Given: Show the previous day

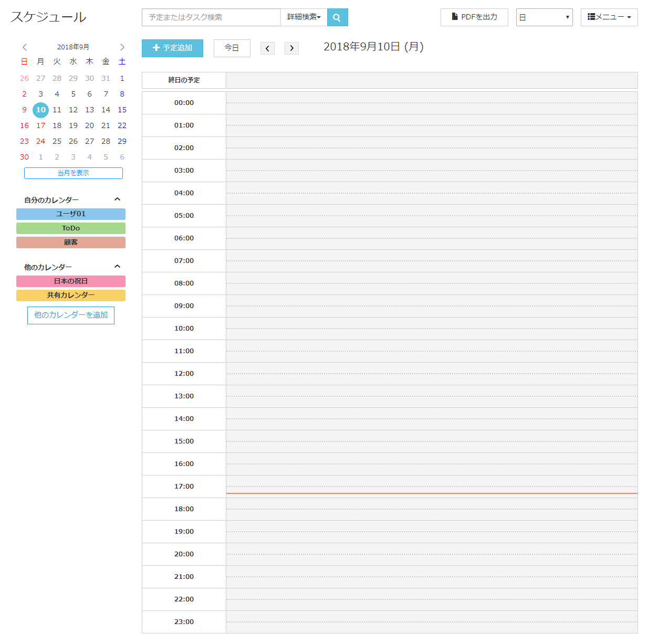Looking at the screenshot, I should point(267,48).
